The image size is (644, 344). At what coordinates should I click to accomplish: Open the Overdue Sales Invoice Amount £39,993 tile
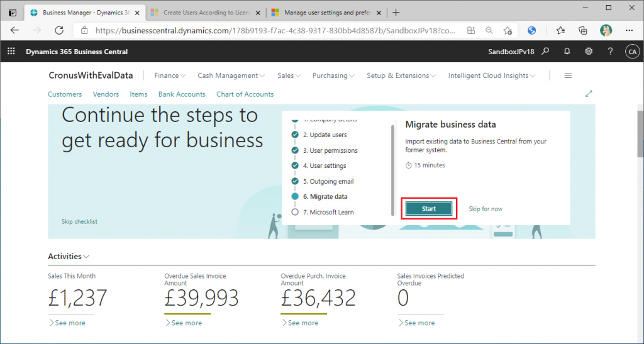201,297
